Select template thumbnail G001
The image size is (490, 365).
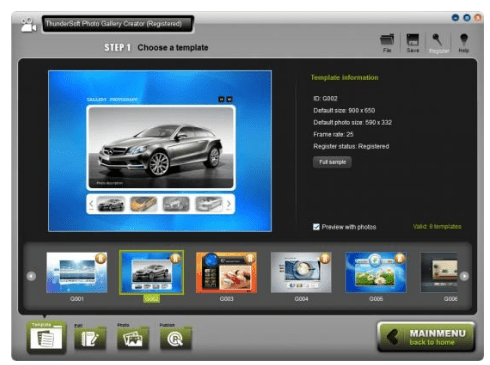pos(77,272)
